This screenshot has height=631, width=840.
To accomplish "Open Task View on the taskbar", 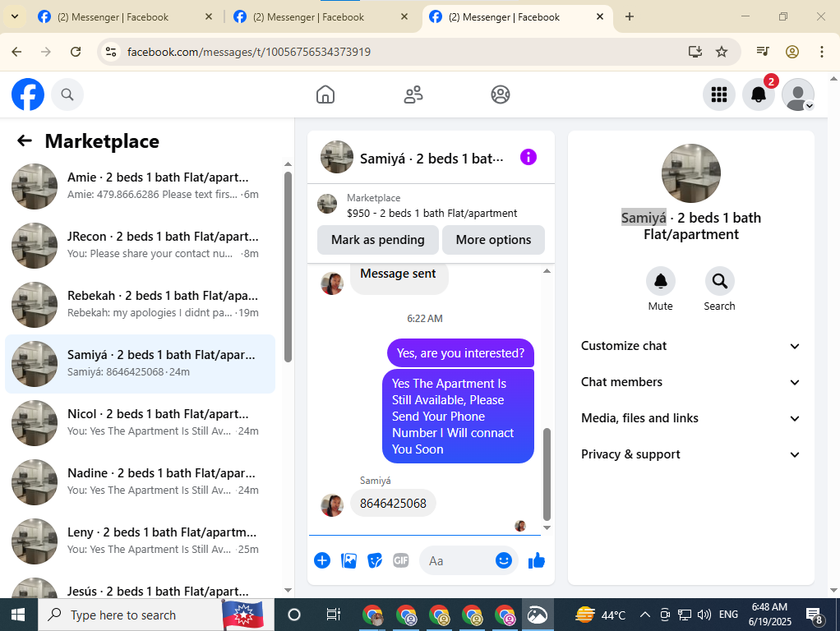I will pyautogui.click(x=333, y=615).
